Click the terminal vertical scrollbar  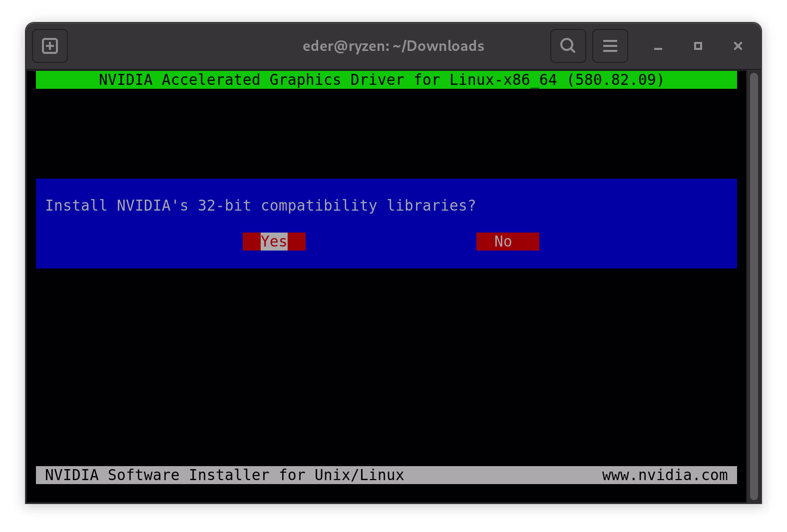(754, 286)
